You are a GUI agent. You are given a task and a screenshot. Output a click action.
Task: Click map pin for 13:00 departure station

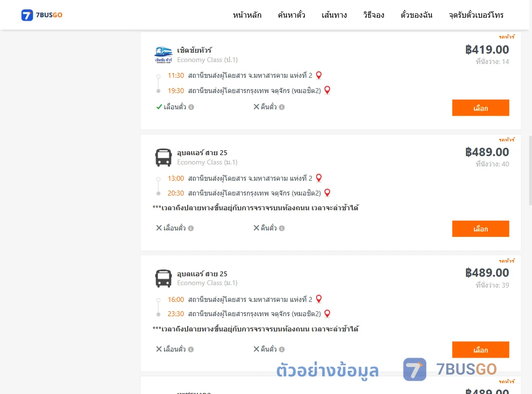[319, 178]
